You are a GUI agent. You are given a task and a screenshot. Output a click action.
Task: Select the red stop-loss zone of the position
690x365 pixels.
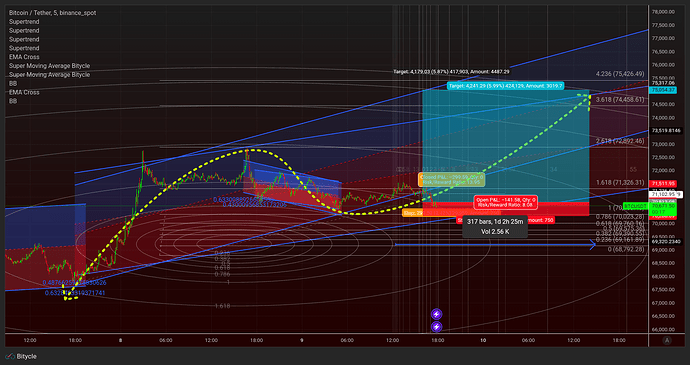point(506,209)
